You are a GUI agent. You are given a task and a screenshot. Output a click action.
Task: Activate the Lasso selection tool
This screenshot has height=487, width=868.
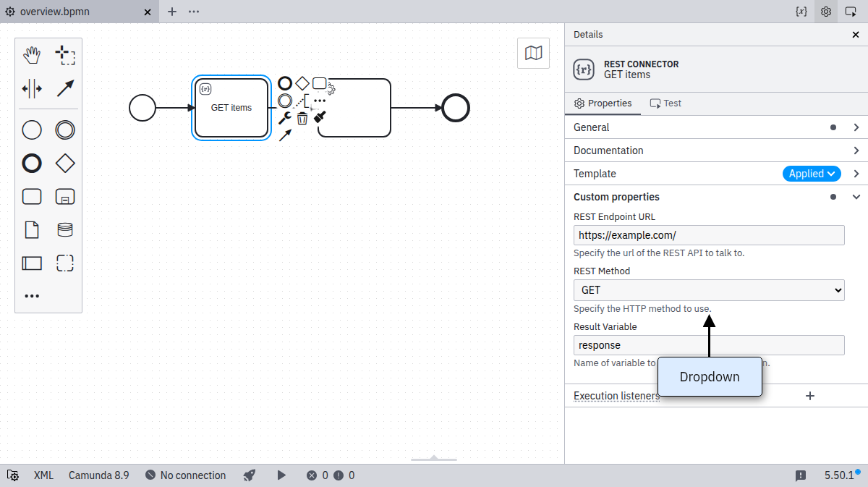tap(65, 55)
